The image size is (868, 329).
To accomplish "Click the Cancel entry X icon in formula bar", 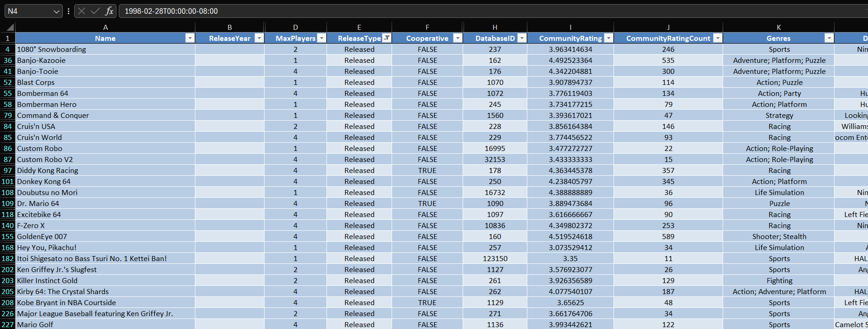I will (82, 11).
